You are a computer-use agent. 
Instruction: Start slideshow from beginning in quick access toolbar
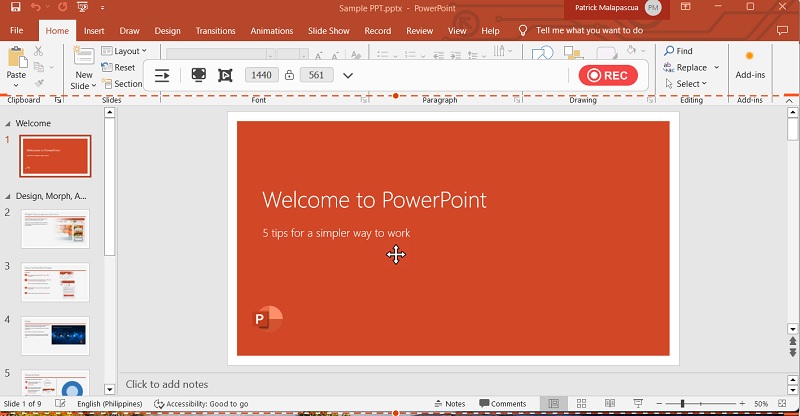click(x=82, y=7)
